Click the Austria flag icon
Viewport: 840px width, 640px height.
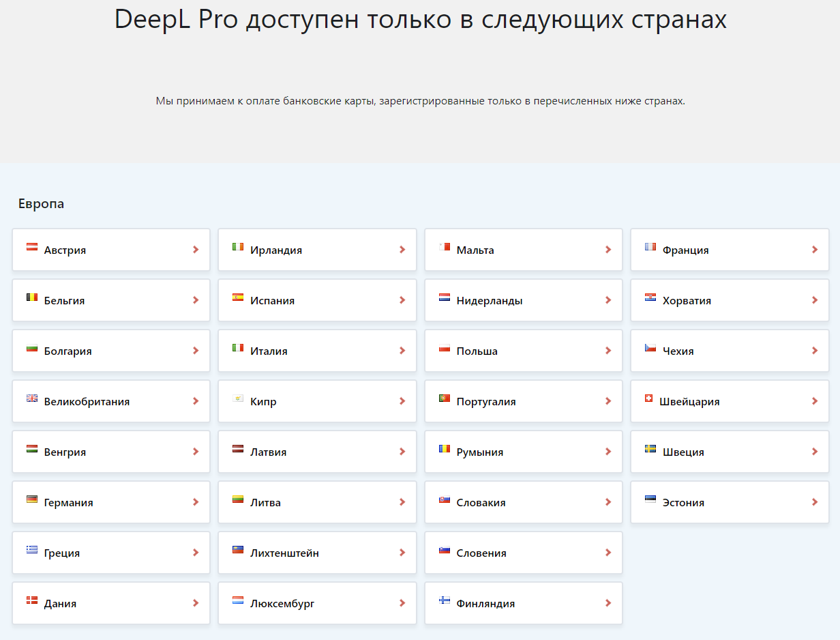click(x=32, y=247)
